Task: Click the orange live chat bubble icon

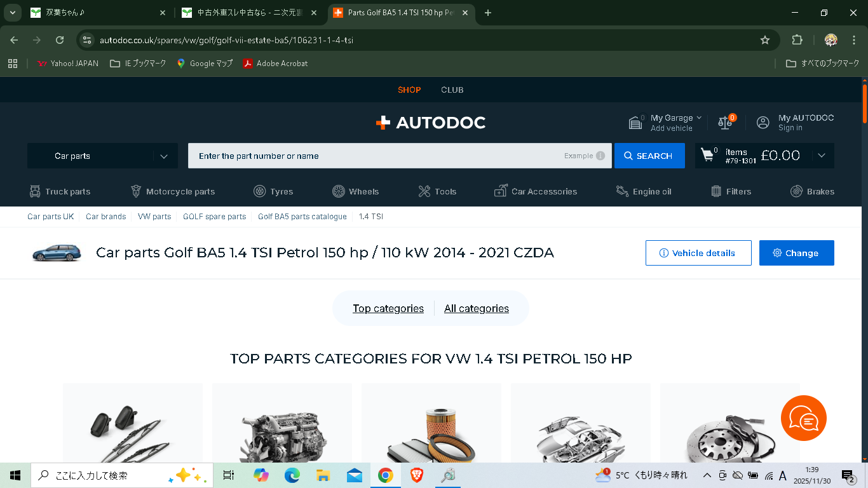Action: [803, 418]
